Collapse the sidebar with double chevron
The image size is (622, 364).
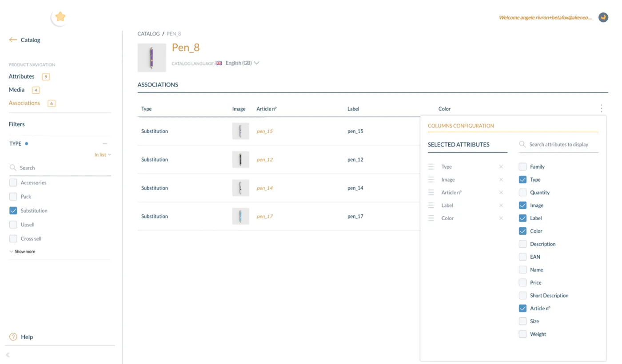click(x=8, y=355)
